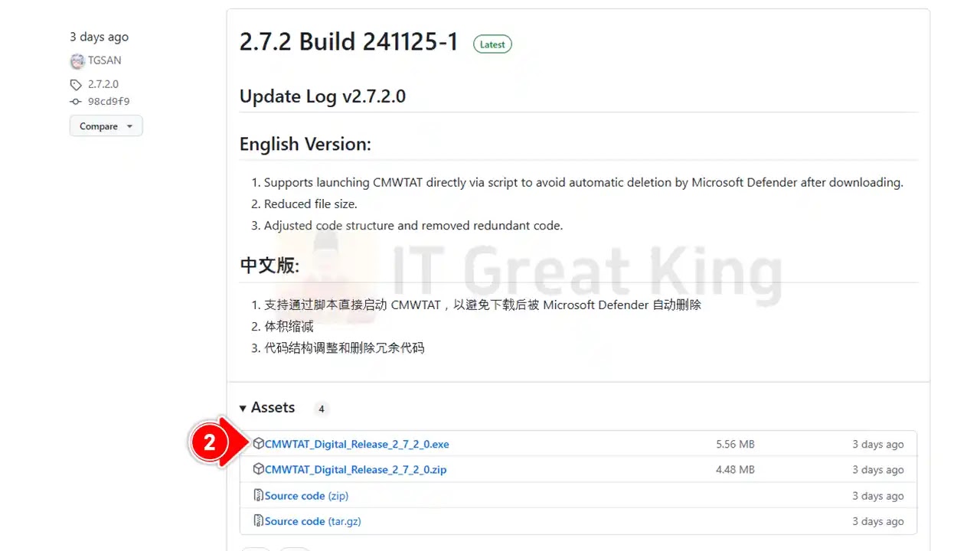Click the commit icon beside 98cd9f9

(75, 101)
